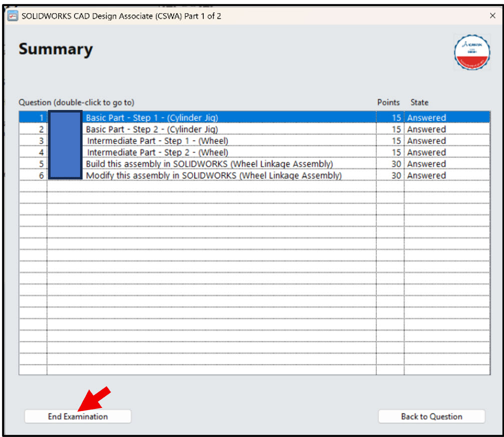Select question 2 Basic Part Step 2 row
504x437 pixels.
point(150,129)
